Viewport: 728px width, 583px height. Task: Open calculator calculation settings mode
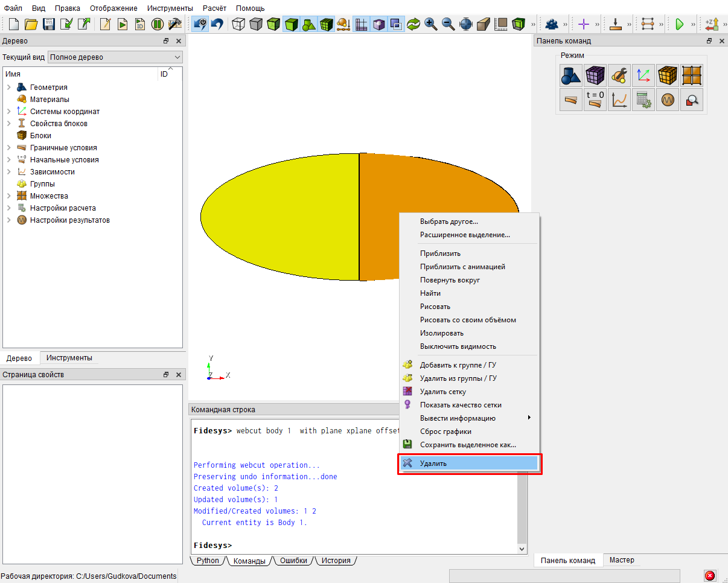[x=643, y=100]
